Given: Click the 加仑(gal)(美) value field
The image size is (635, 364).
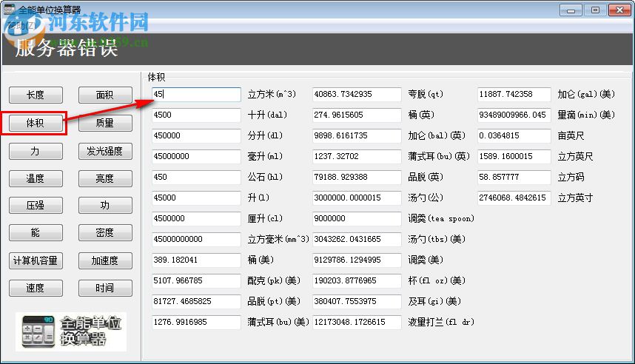Looking at the screenshot, I should (x=514, y=95).
